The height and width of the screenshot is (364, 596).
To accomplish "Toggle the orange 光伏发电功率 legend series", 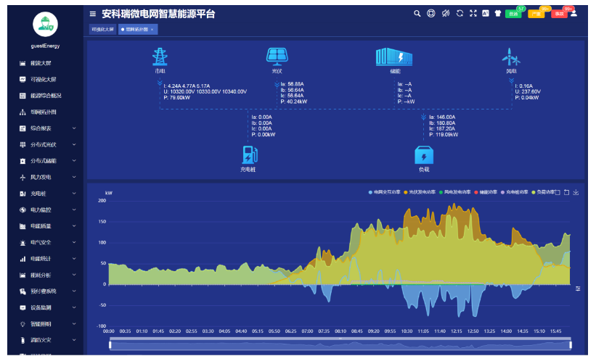I will (420, 192).
